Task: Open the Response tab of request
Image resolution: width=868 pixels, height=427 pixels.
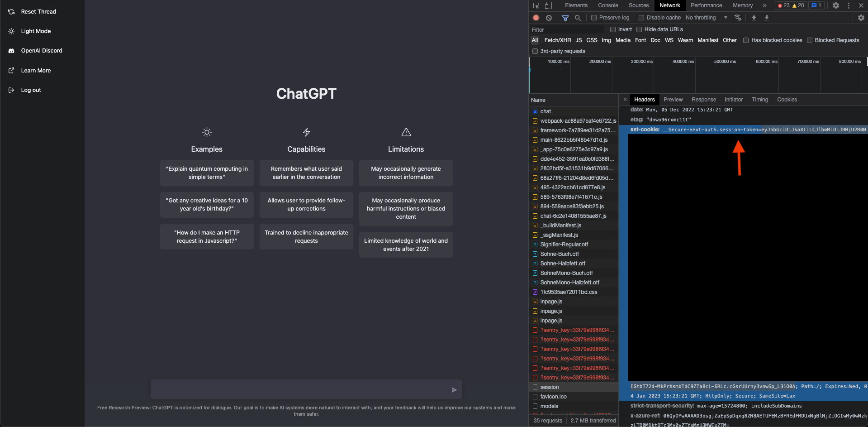Action: [x=704, y=100]
